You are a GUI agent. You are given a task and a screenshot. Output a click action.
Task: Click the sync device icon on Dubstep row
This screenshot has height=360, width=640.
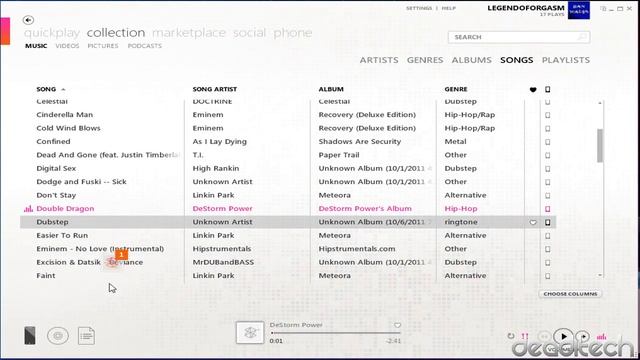(x=548, y=222)
